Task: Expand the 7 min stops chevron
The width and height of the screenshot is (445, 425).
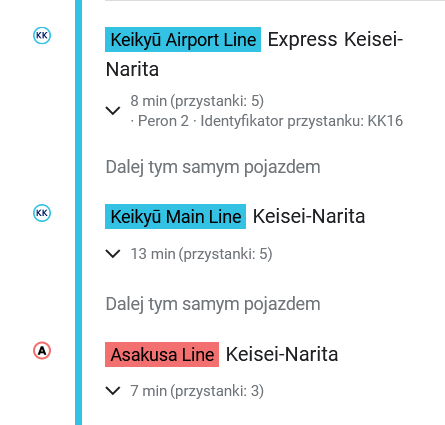Action: click(113, 391)
